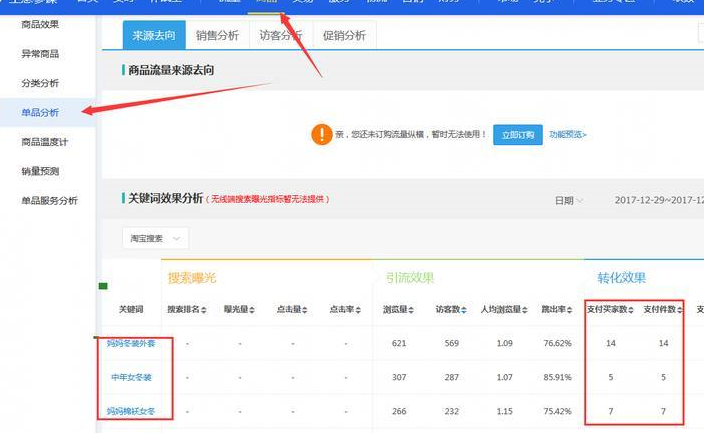Viewport: 704px width, 433px height.
Task: Click the 75.42% 跳出率 cell
Action: pyautogui.click(x=557, y=411)
